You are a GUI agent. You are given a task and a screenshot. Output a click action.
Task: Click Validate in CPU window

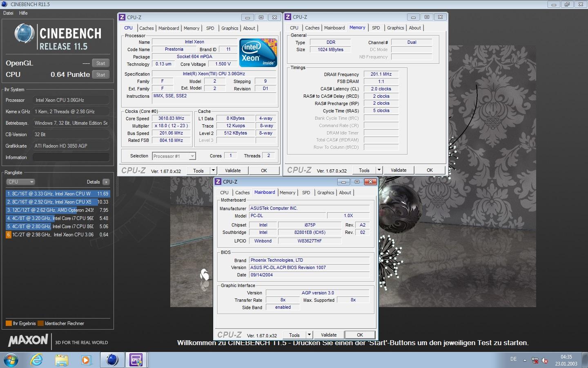point(233,171)
